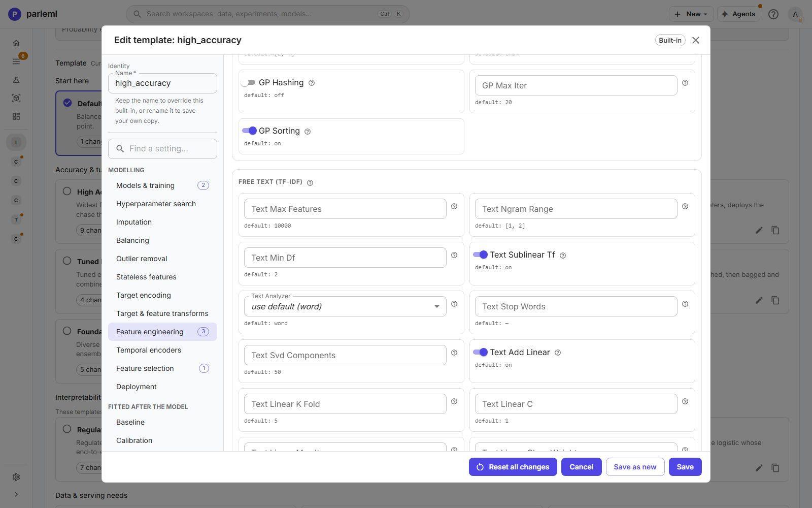
Task: Click help icon next to Text Svd Components
Action: 454,353
